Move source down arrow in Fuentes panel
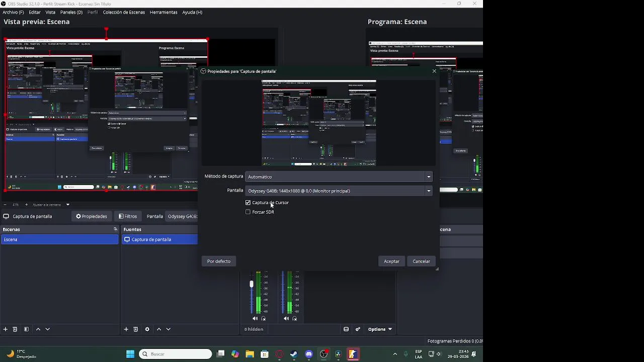 click(x=169, y=329)
